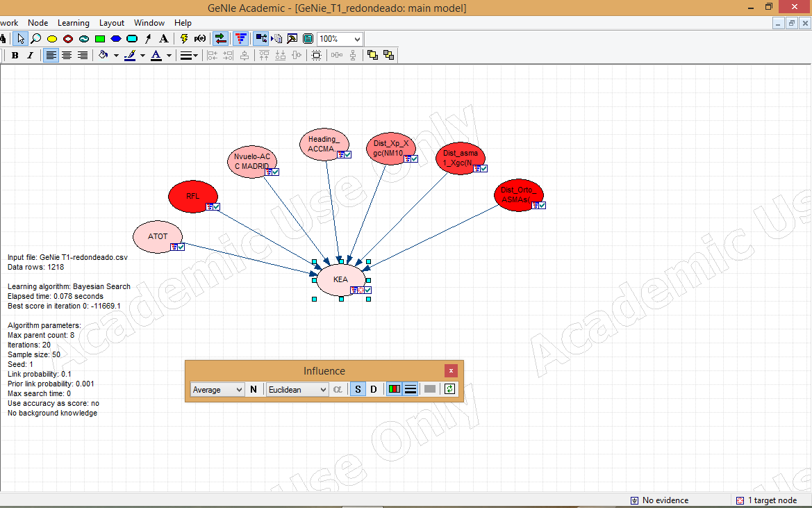The height and width of the screenshot is (508, 812).
Task: Select the KEA node
Action: [340, 279]
